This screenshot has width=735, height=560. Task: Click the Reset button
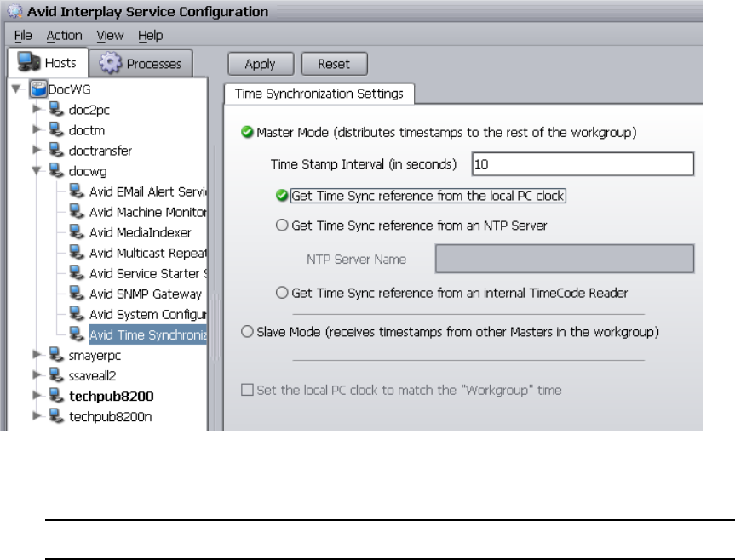(334, 64)
